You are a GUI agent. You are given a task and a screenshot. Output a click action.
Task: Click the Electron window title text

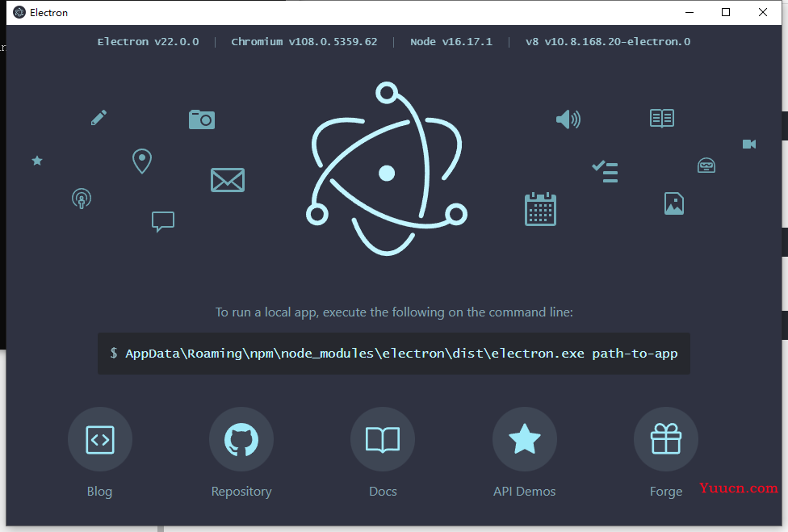(48, 13)
